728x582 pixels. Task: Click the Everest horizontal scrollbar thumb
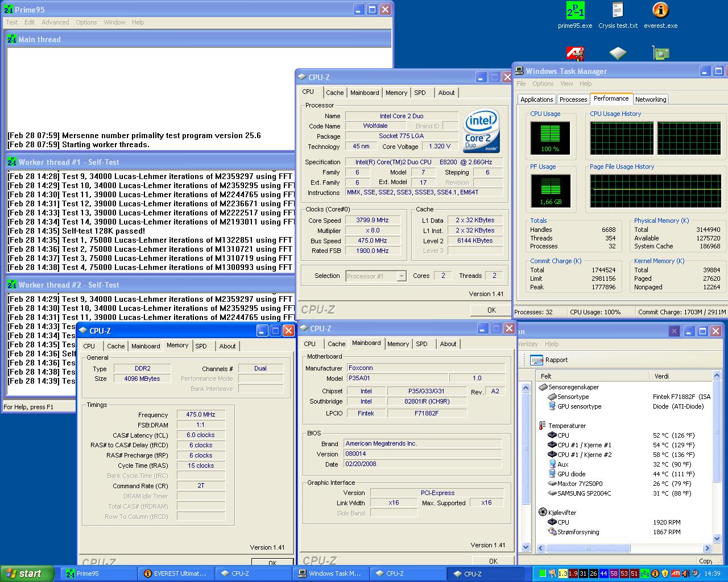pos(588,548)
